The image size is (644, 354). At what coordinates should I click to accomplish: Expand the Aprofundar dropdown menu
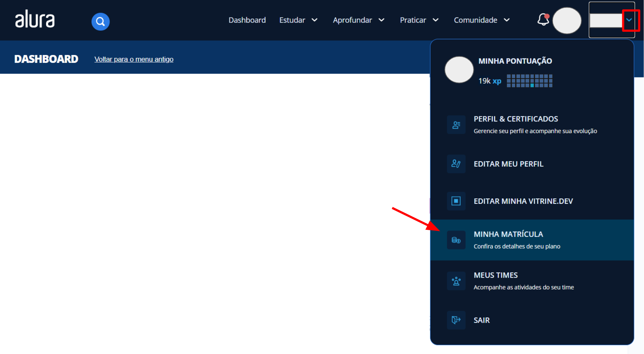point(358,20)
